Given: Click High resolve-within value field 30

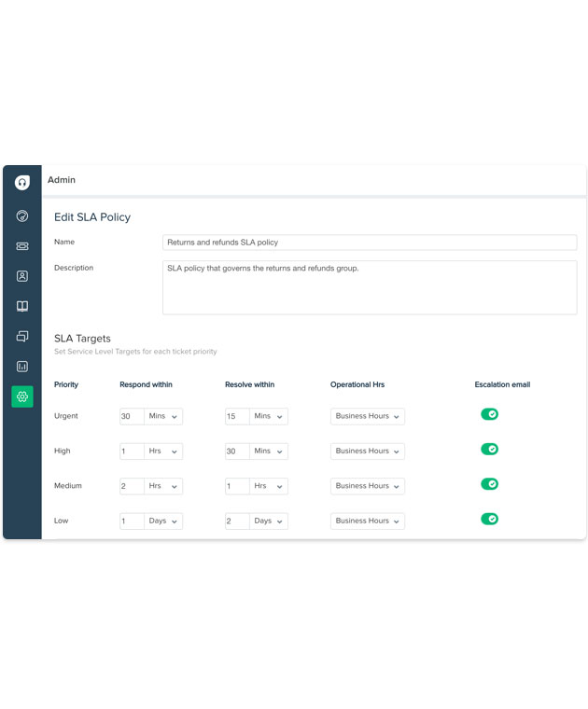Looking at the screenshot, I should [x=237, y=452].
